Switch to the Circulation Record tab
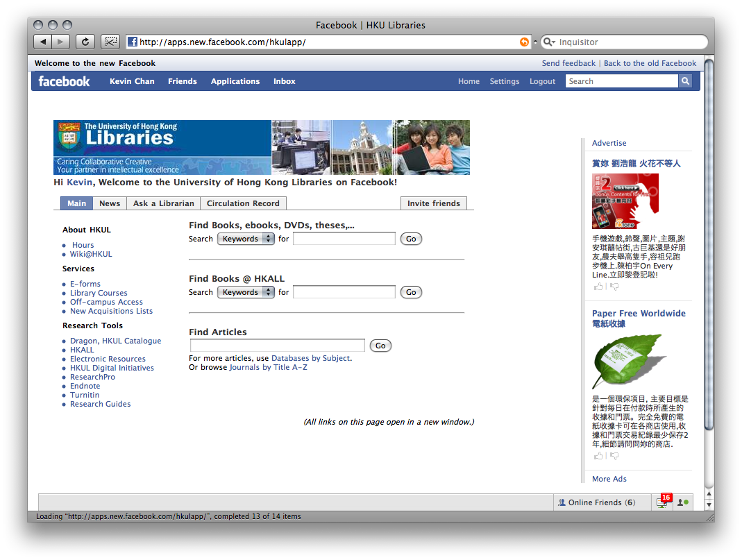 click(243, 203)
